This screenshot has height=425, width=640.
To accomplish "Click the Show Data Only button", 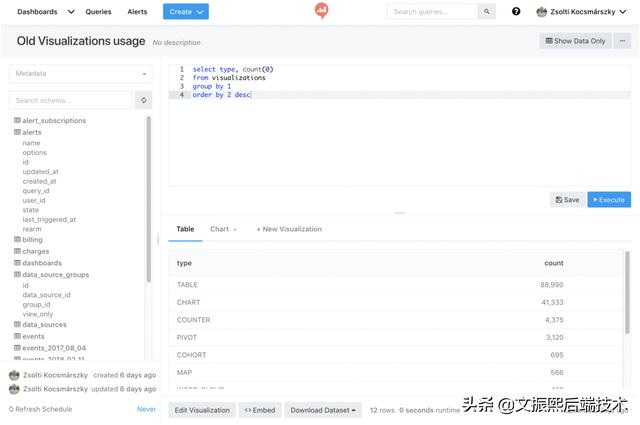I will (x=575, y=41).
